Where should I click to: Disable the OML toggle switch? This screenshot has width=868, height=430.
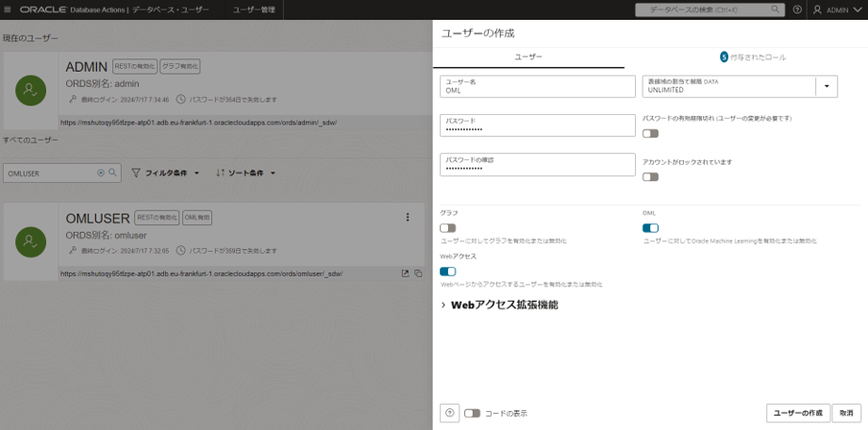(650, 228)
